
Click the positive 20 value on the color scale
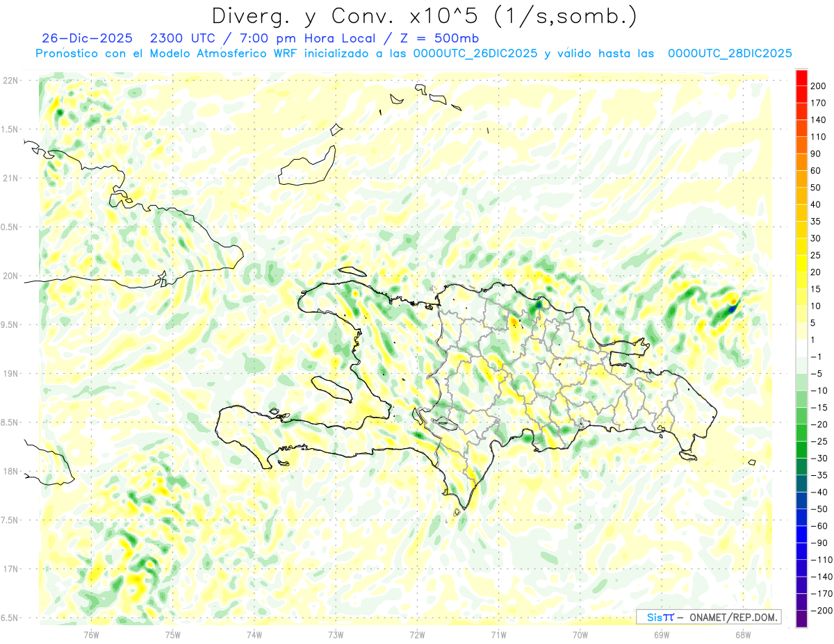816,272
